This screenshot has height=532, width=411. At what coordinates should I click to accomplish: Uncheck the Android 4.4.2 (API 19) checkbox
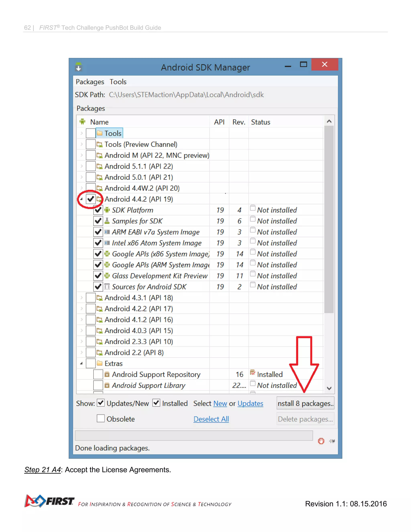91,199
